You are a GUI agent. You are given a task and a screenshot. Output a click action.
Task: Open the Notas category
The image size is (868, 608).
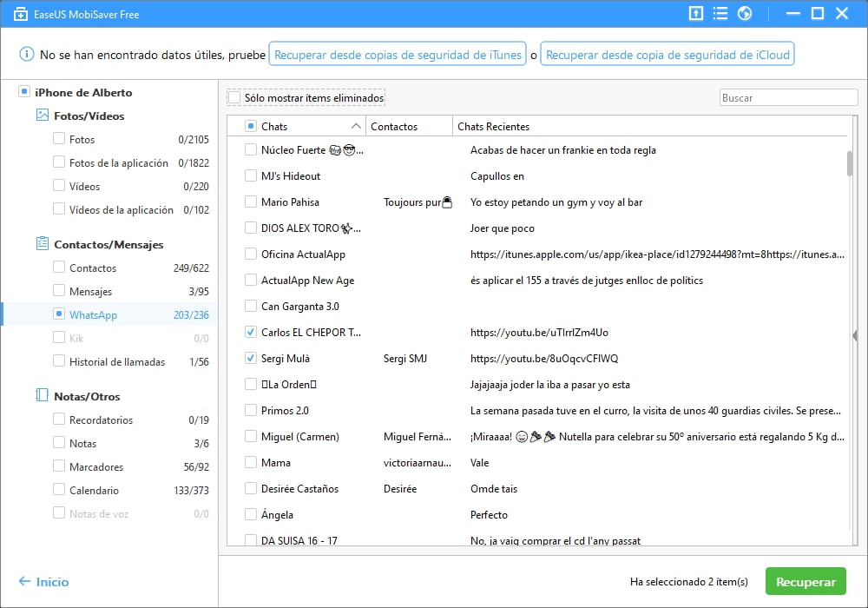(83, 443)
